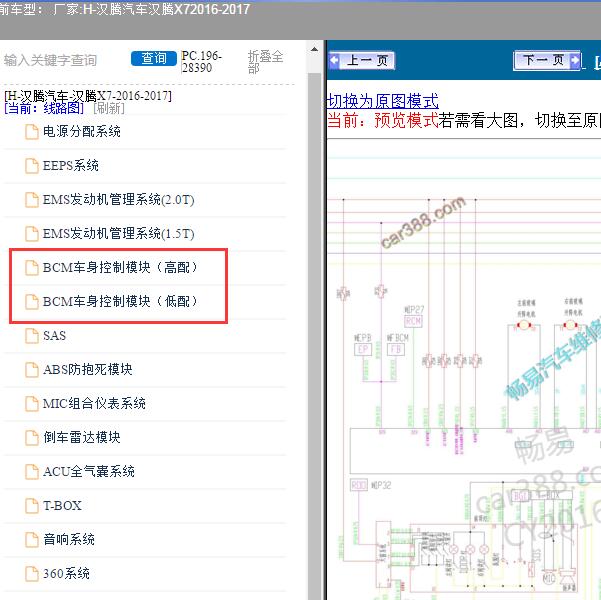601x600 pixels.
Task: Open 倒车雷达模块 diagram
Action: point(82,437)
